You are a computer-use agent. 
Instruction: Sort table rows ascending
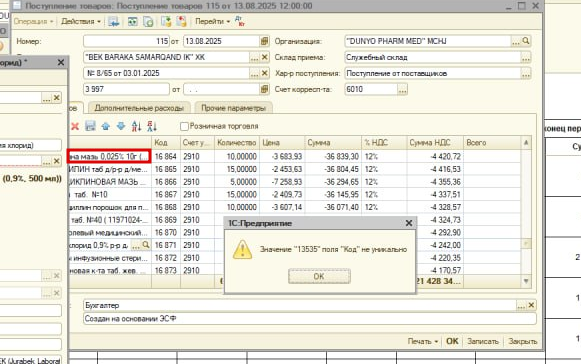coord(136,126)
